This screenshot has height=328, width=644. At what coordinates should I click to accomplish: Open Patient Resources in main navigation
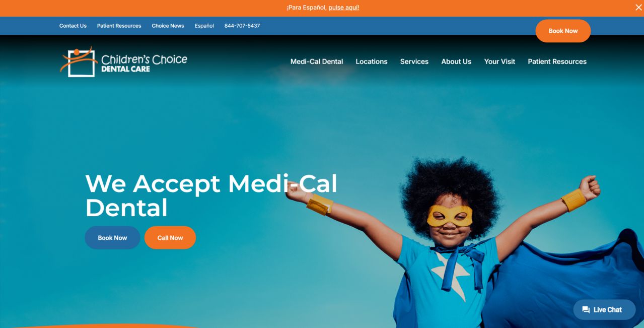coord(557,61)
